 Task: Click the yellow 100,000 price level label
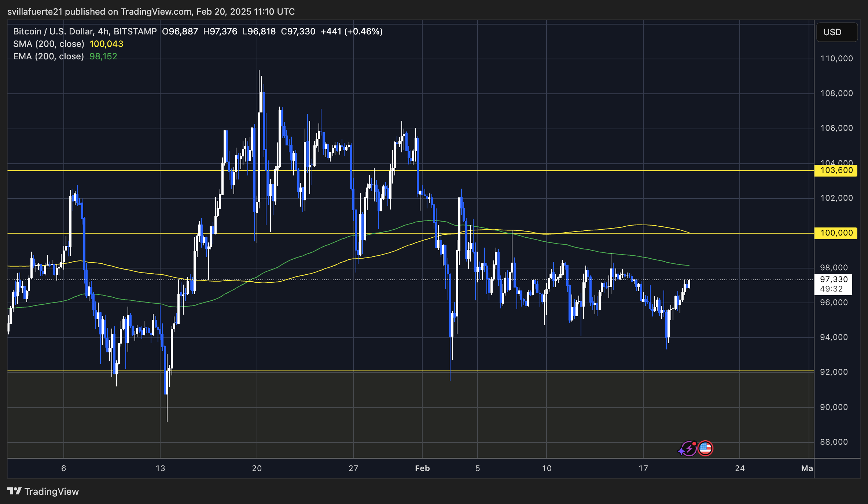tap(836, 233)
